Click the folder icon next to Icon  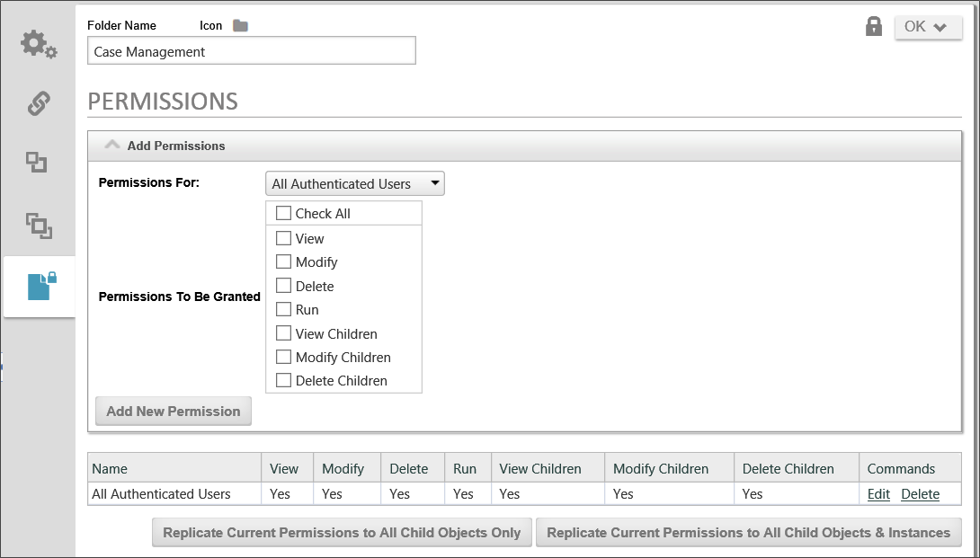tap(240, 26)
